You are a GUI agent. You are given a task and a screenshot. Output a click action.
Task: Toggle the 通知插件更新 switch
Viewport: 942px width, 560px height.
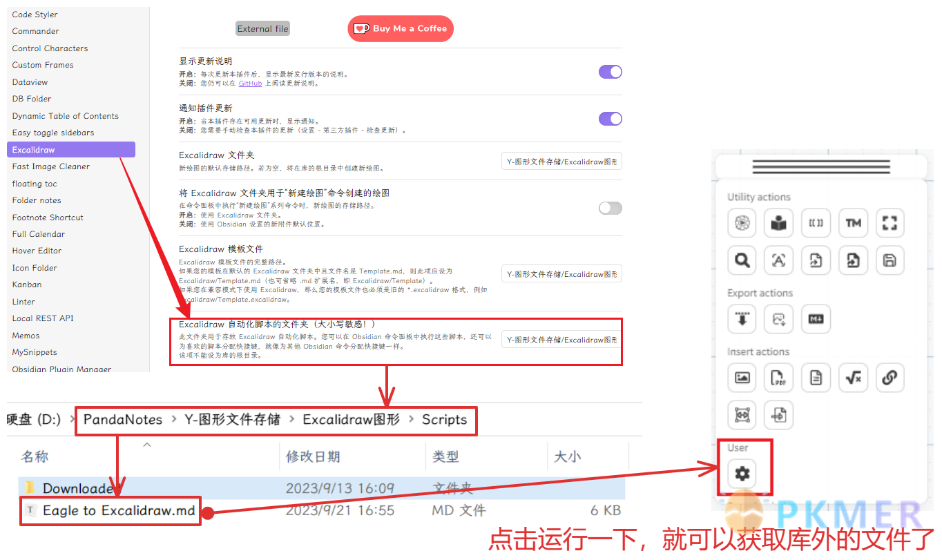611,119
